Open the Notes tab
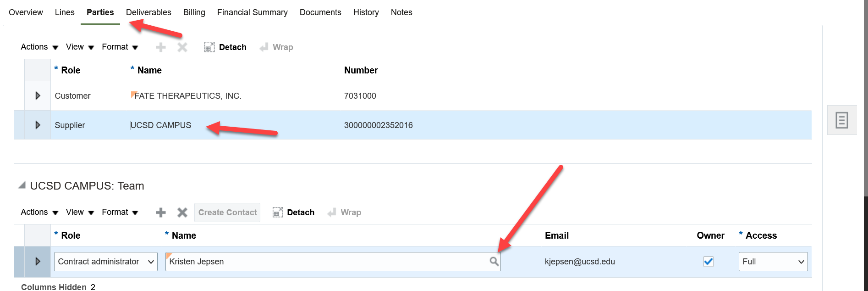Screen dimensions: 868x291 (401, 12)
